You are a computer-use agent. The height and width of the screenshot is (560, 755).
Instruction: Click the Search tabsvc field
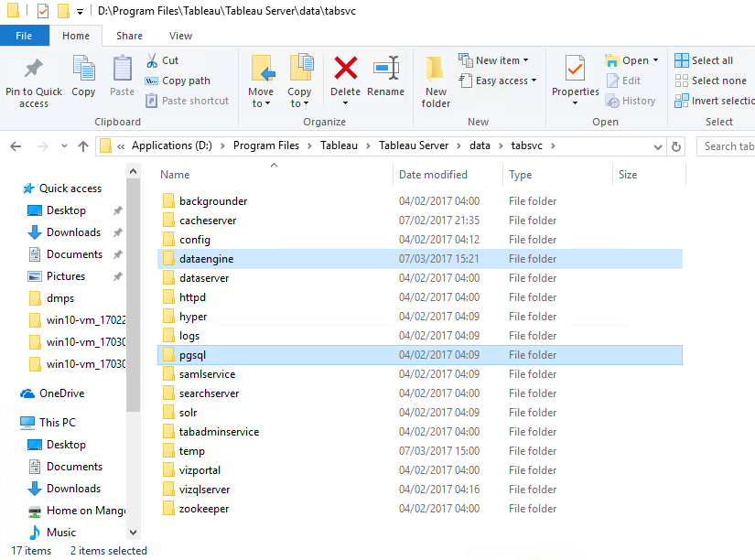(x=726, y=146)
